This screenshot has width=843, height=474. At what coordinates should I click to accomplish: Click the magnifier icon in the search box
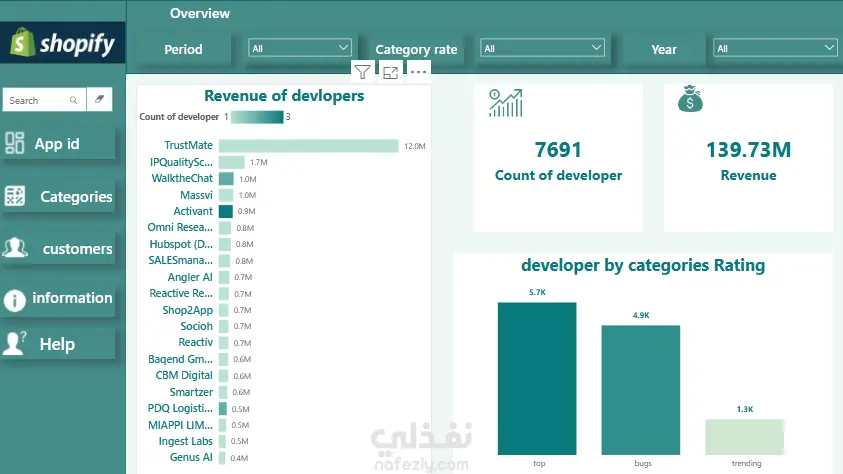tap(73, 100)
